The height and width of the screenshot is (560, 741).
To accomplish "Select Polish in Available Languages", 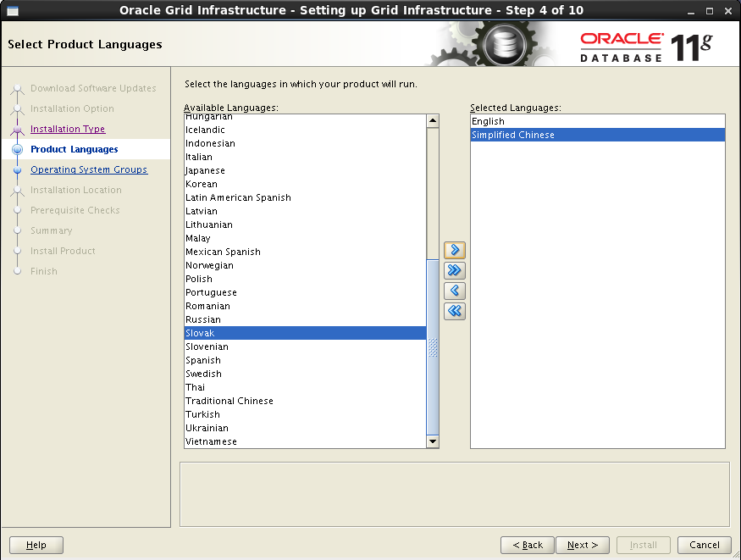I will [305, 280].
